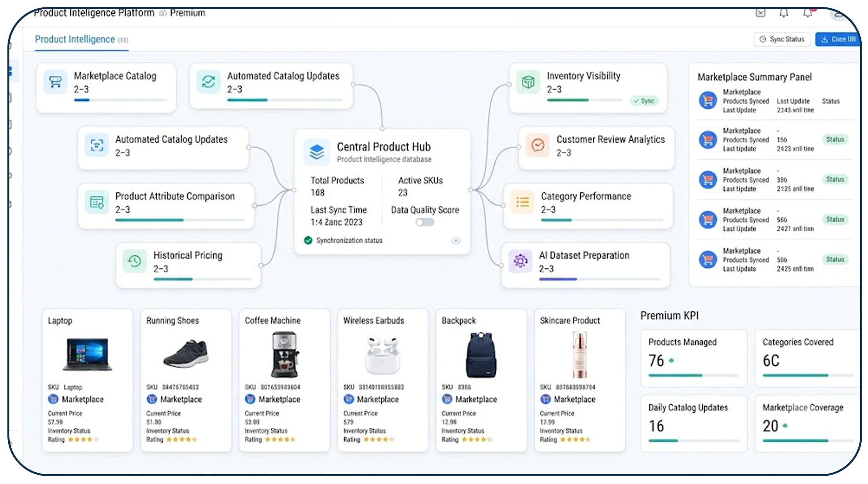
Task: Click the Historical Pricing clock icon
Action: pos(135,261)
